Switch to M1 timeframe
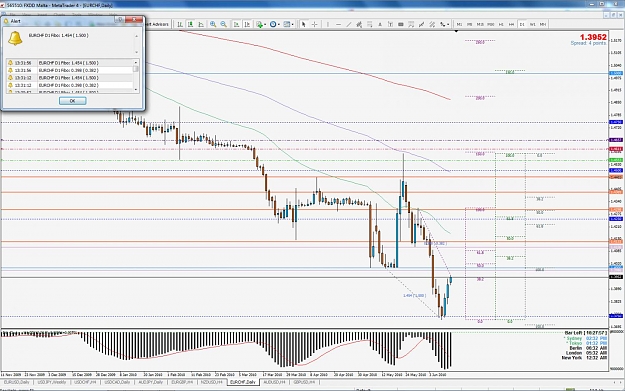This screenshot has width=625, height=391. pos(460,24)
